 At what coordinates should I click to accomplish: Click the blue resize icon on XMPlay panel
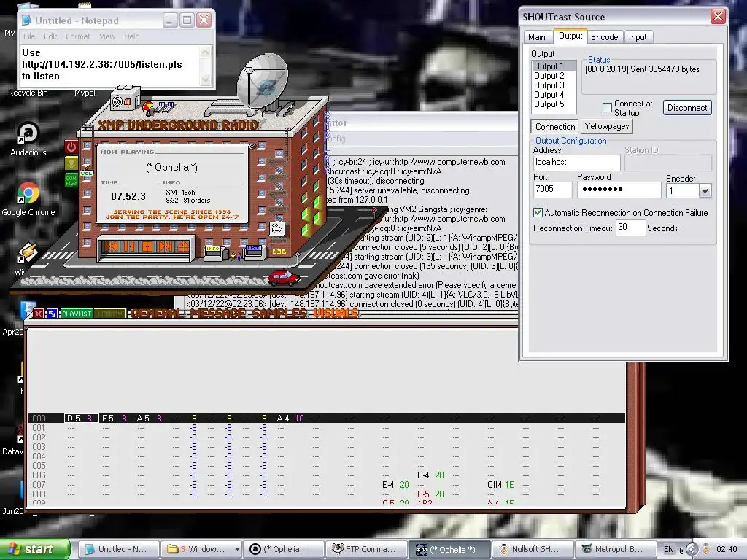pyautogui.click(x=52, y=314)
